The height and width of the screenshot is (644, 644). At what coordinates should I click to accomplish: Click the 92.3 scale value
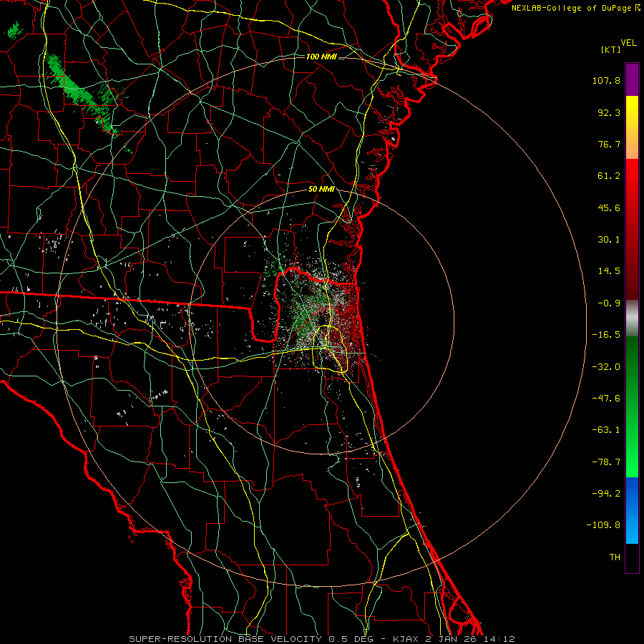[x=609, y=112]
